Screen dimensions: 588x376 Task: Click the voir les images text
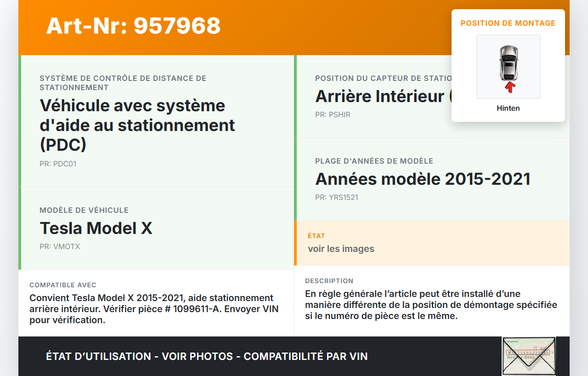coord(341,249)
